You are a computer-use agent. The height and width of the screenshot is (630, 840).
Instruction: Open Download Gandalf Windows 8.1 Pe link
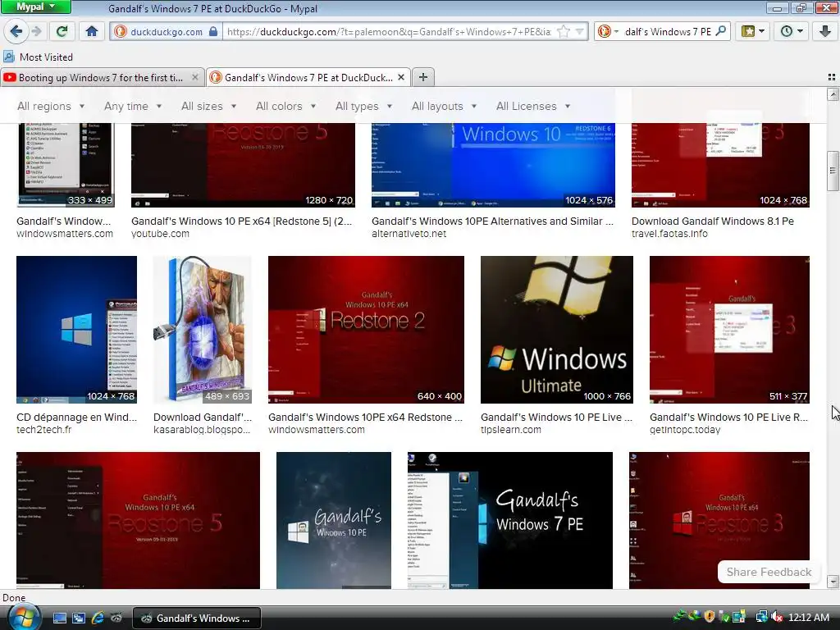[713, 221]
